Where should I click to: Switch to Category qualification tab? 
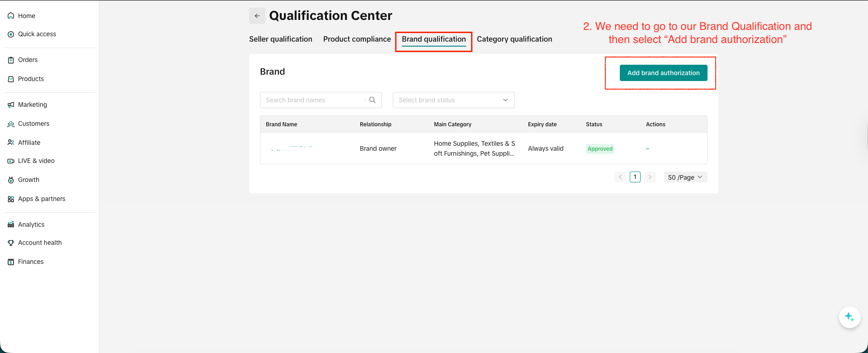(x=514, y=39)
